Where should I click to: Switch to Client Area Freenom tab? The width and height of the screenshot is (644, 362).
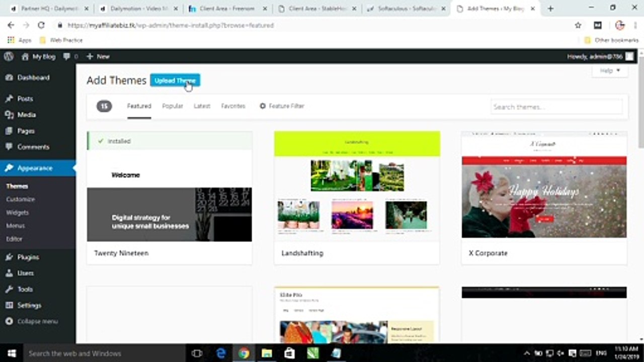[x=227, y=9]
